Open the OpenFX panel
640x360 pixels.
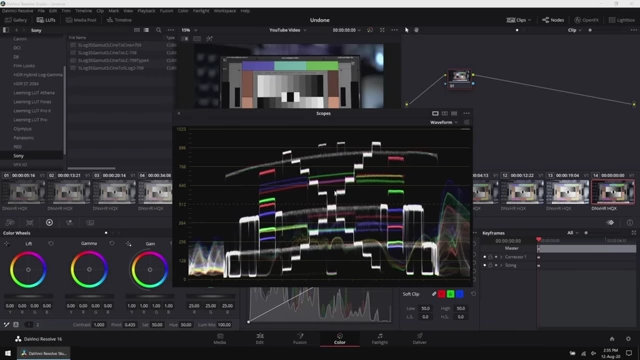[x=587, y=20]
